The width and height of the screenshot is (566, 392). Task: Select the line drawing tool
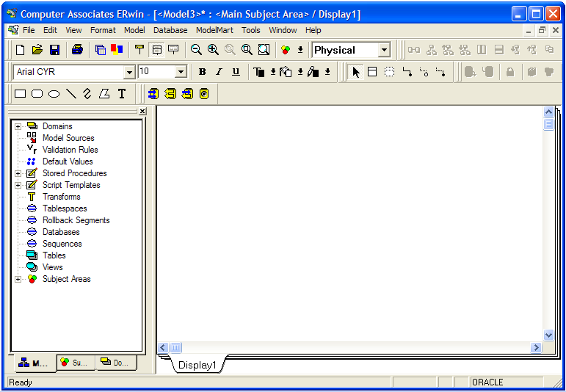pyautogui.click(x=71, y=94)
